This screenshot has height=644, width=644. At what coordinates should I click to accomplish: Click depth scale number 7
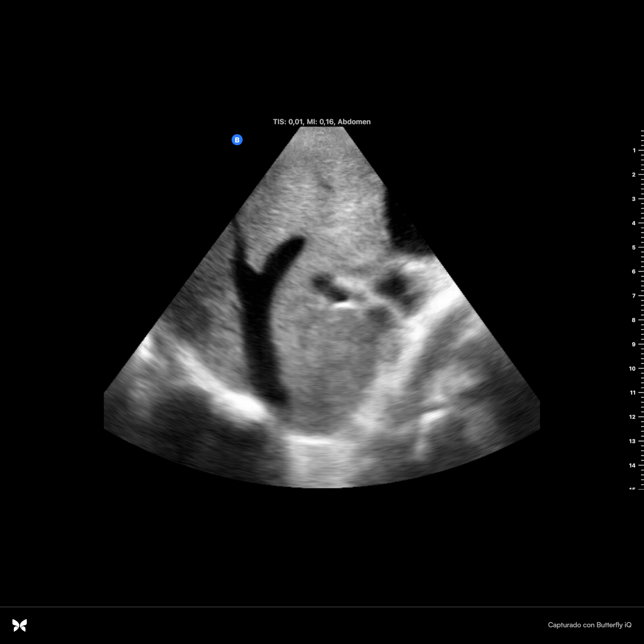[x=634, y=296]
